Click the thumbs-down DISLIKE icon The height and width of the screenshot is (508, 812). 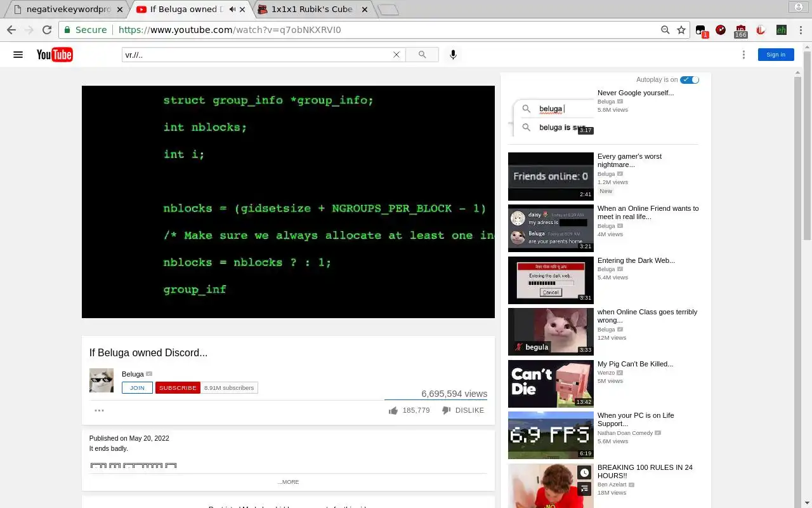(446, 410)
